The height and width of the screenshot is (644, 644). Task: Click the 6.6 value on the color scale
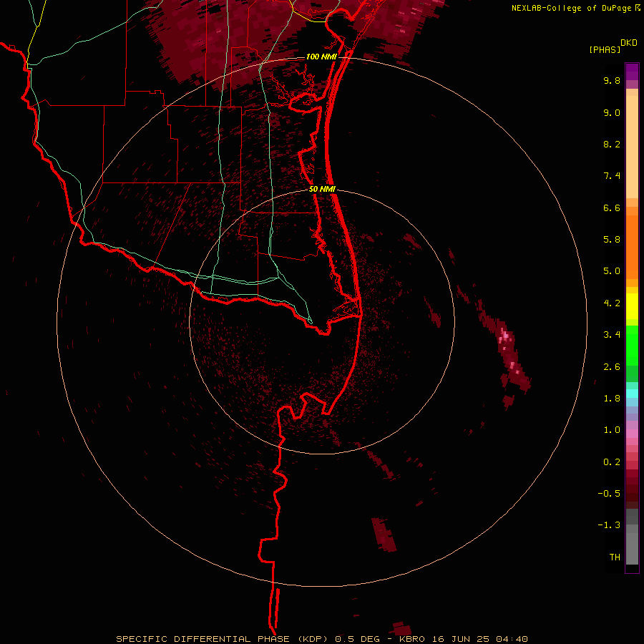tap(612, 208)
